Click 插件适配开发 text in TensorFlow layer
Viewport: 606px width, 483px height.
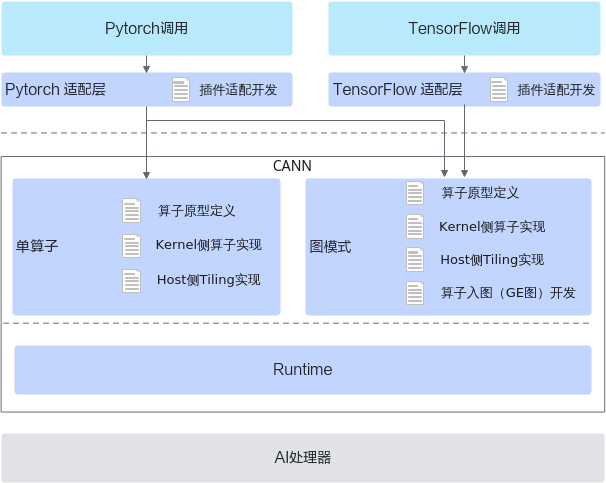coord(556,90)
